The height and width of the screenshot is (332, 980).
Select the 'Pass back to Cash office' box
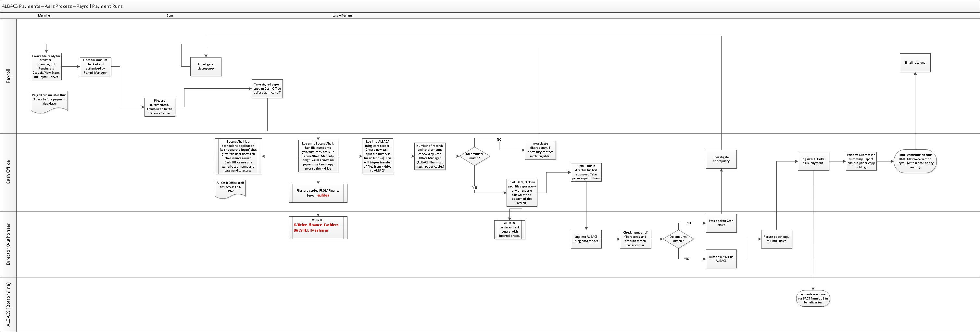pyautogui.click(x=721, y=223)
